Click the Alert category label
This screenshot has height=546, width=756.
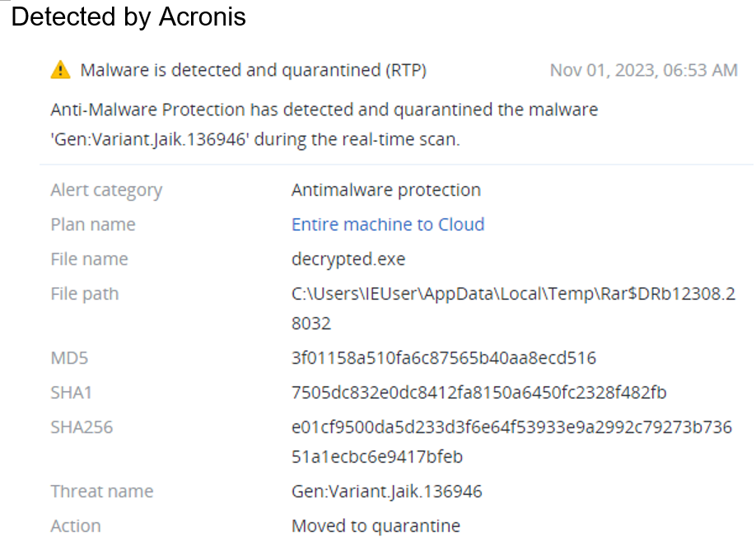coord(106,190)
